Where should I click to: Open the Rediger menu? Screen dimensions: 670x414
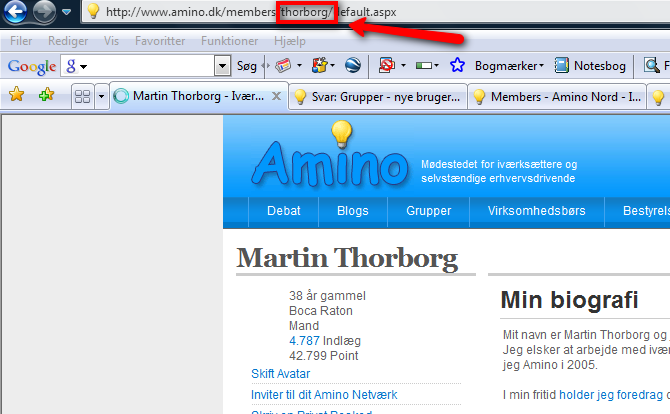pyautogui.click(x=68, y=41)
